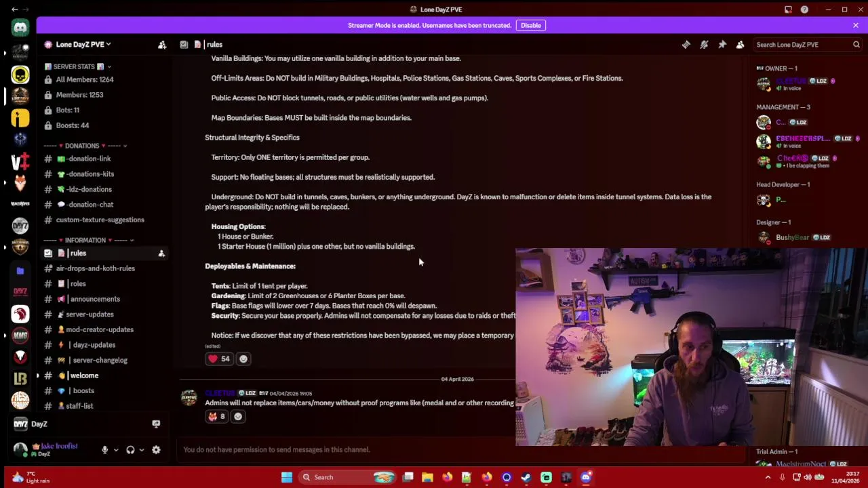The image size is (868, 488).
Task: Click Windows taskbar search box
Action: click(348, 477)
